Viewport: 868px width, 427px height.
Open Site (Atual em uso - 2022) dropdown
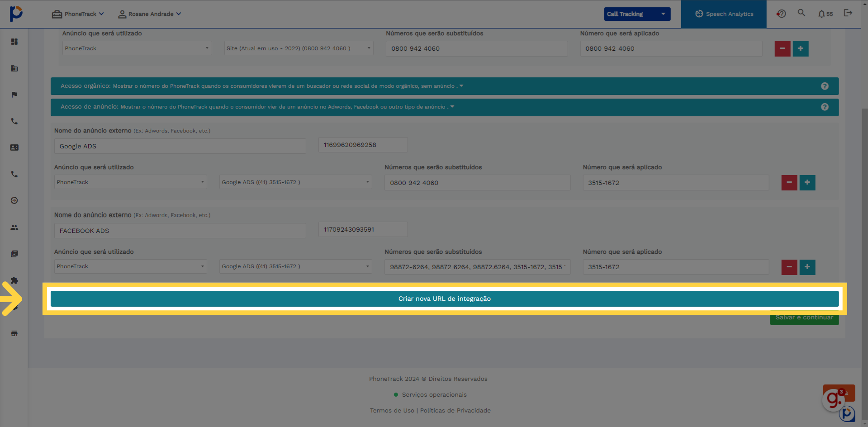(299, 48)
